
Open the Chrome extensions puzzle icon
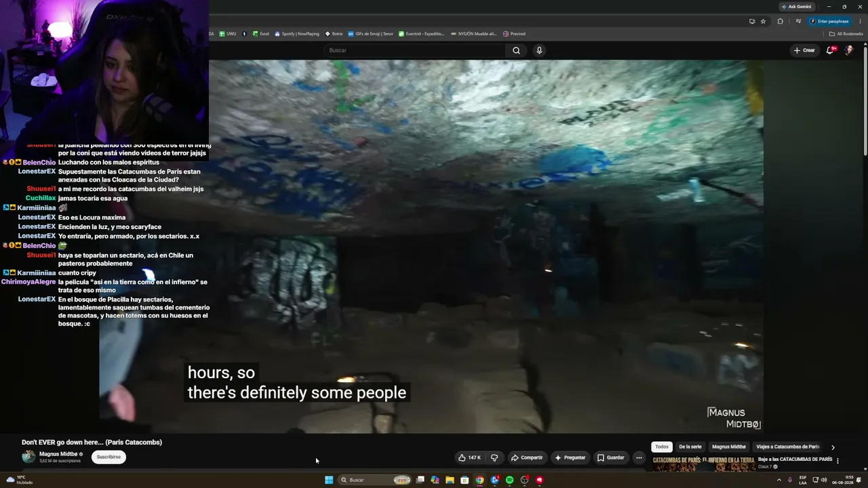(x=780, y=21)
